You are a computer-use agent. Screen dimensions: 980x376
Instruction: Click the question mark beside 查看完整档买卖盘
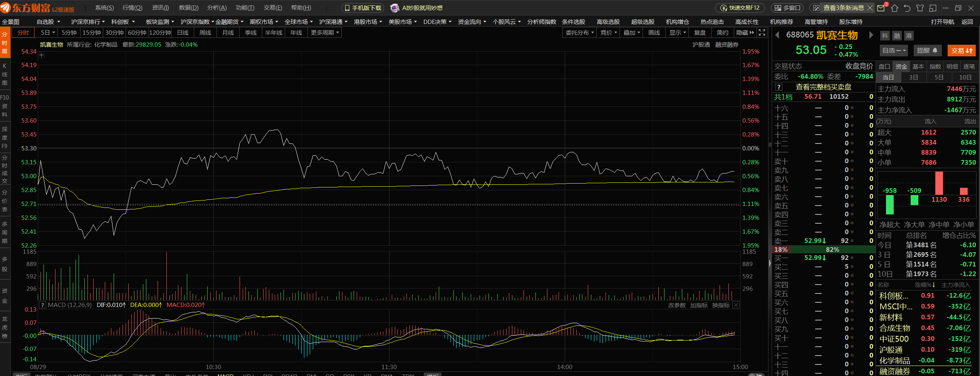pyautogui.click(x=779, y=87)
